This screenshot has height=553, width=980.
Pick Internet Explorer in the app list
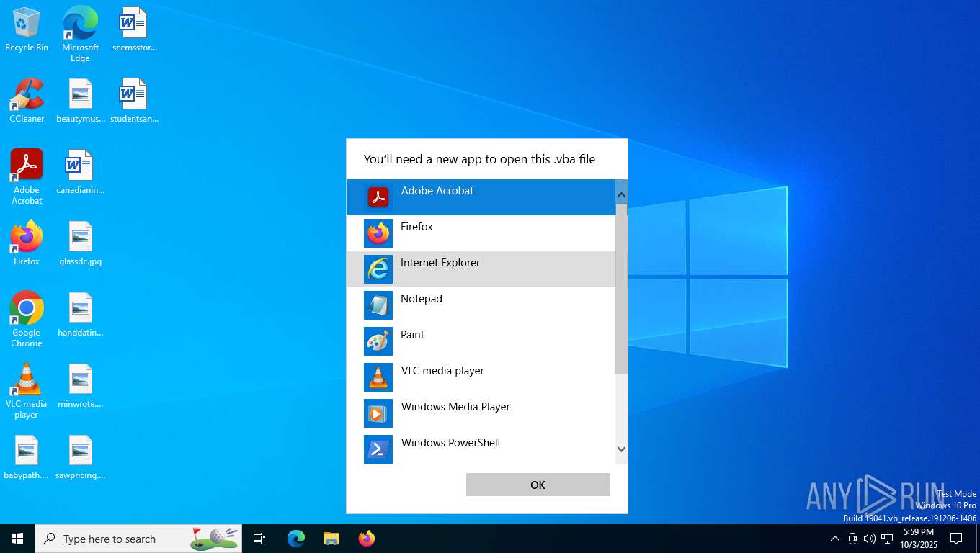[481, 269]
